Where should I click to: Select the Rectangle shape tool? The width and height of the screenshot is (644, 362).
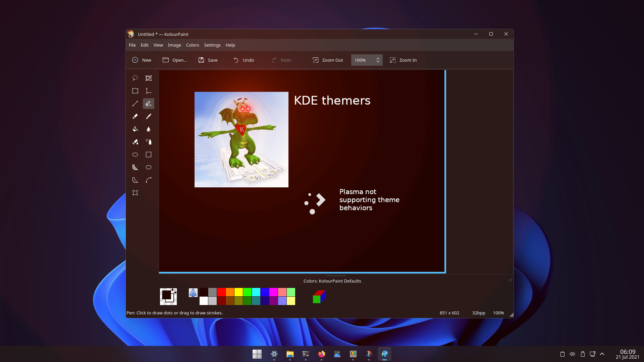tap(149, 155)
